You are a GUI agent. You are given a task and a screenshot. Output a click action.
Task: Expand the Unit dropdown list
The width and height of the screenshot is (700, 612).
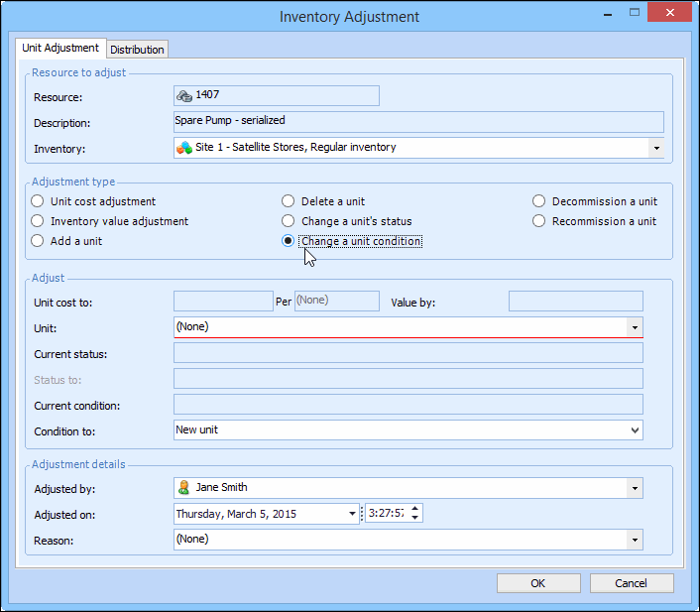click(x=634, y=327)
